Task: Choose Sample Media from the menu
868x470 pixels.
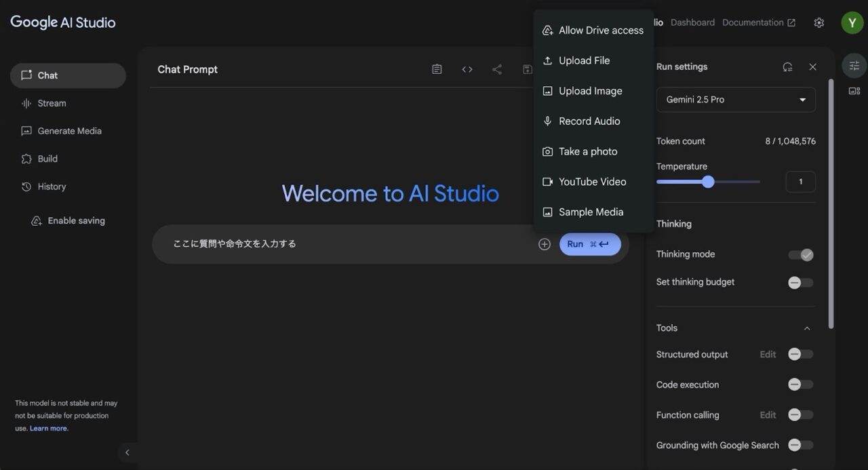Action: pos(593,212)
